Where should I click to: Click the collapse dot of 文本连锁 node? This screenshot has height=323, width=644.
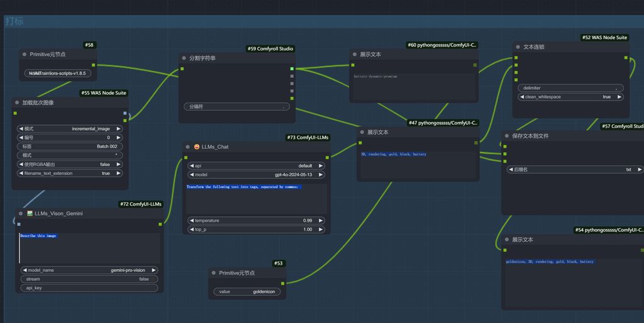[516, 47]
